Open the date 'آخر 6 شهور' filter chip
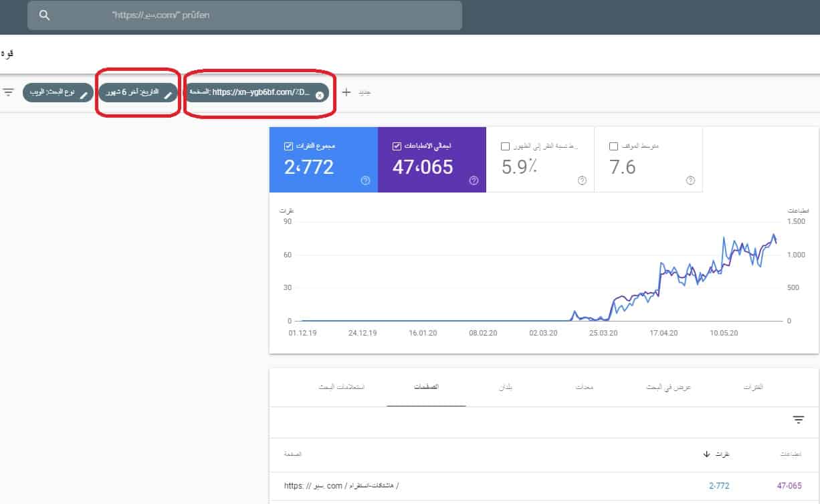Screen dimensions: 820x504 138,93
